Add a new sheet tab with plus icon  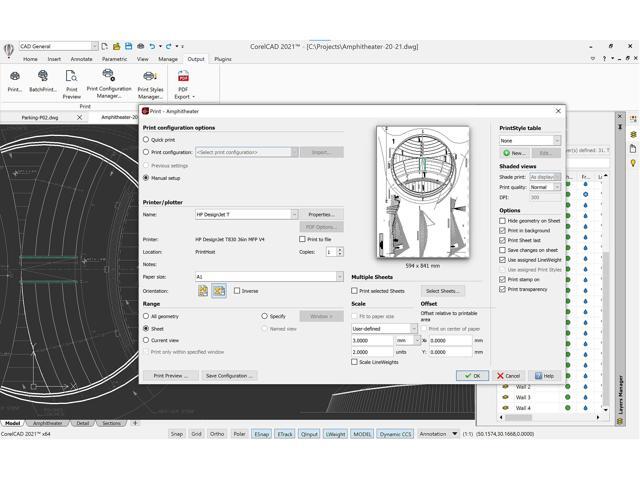[135, 423]
